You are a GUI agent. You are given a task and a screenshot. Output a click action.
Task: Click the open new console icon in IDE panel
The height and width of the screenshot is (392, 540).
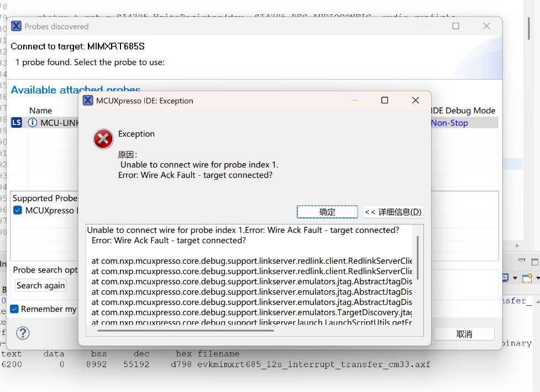tap(527, 278)
